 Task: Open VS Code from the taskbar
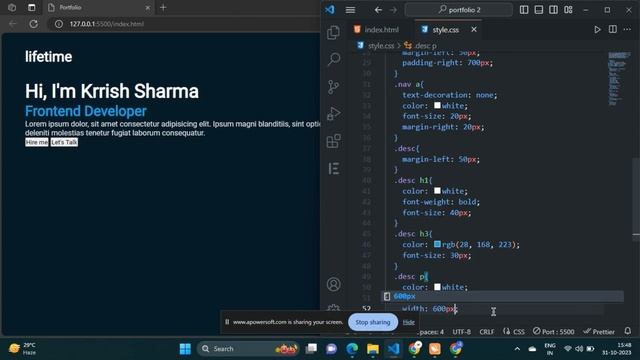click(393, 349)
